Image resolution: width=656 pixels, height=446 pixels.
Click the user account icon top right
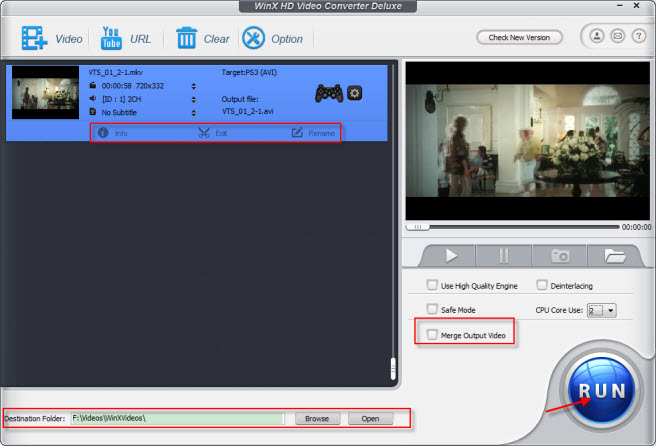pos(597,36)
